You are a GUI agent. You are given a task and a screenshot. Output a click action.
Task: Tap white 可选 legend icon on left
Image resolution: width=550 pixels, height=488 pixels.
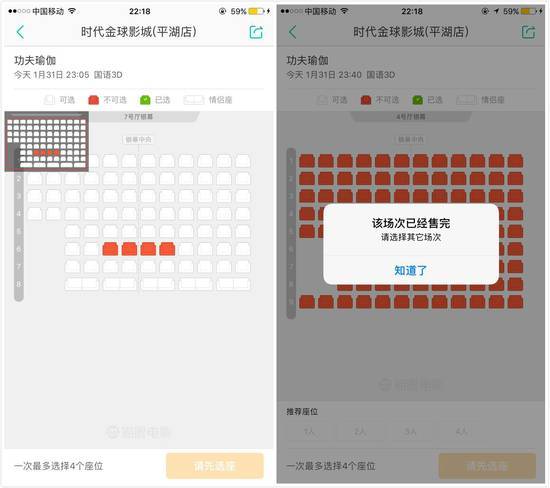click(49, 100)
